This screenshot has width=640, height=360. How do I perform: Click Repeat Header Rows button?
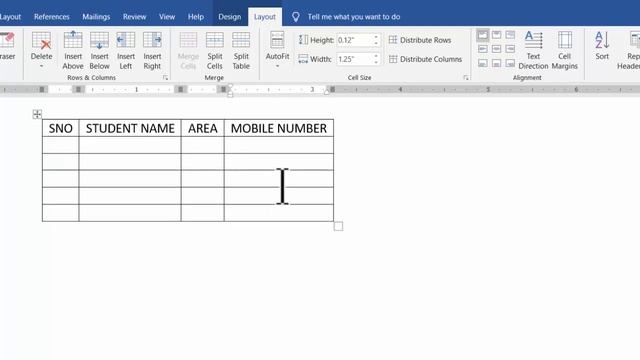click(629, 50)
